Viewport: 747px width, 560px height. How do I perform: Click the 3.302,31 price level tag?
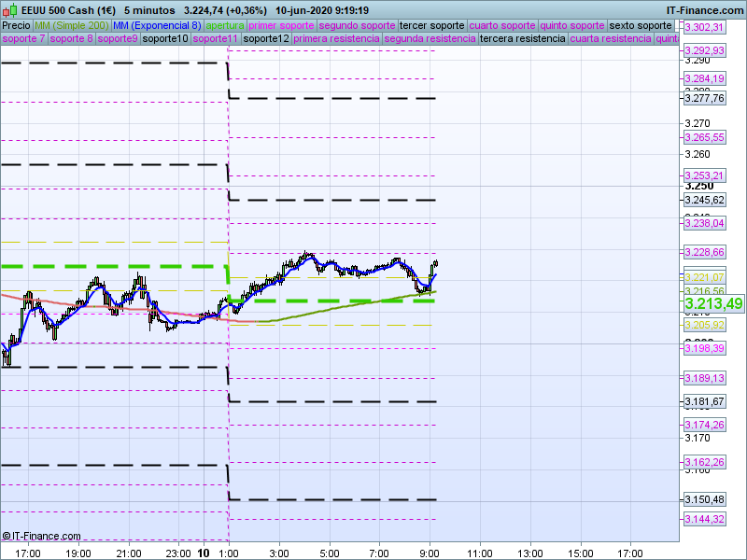click(x=704, y=27)
